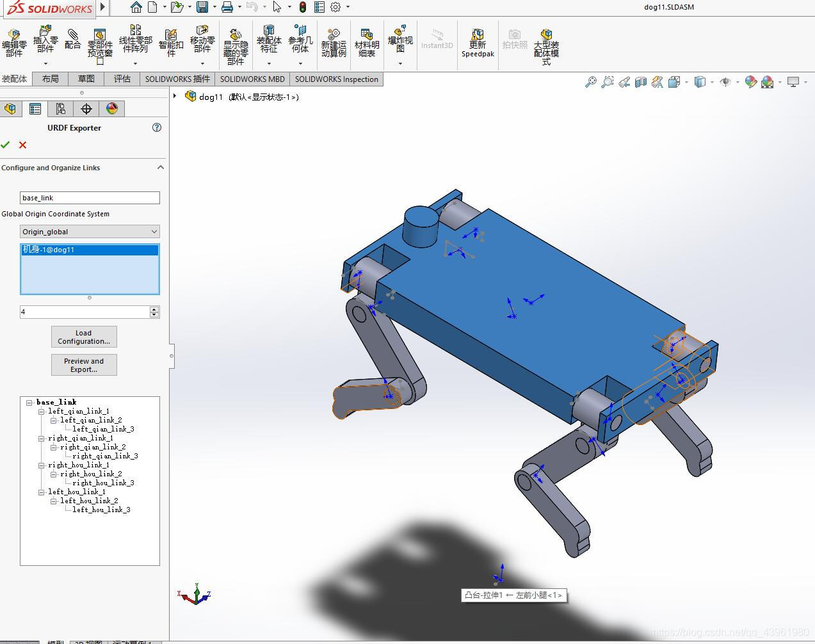
Task: Switch to the SOLIDWORKS MBD tab
Action: tap(252, 79)
